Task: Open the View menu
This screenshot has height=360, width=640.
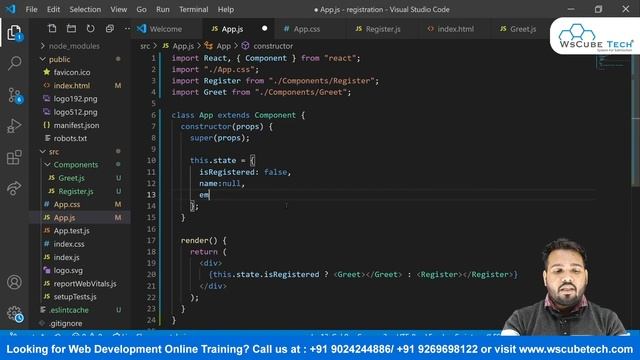Action: (x=118, y=9)
